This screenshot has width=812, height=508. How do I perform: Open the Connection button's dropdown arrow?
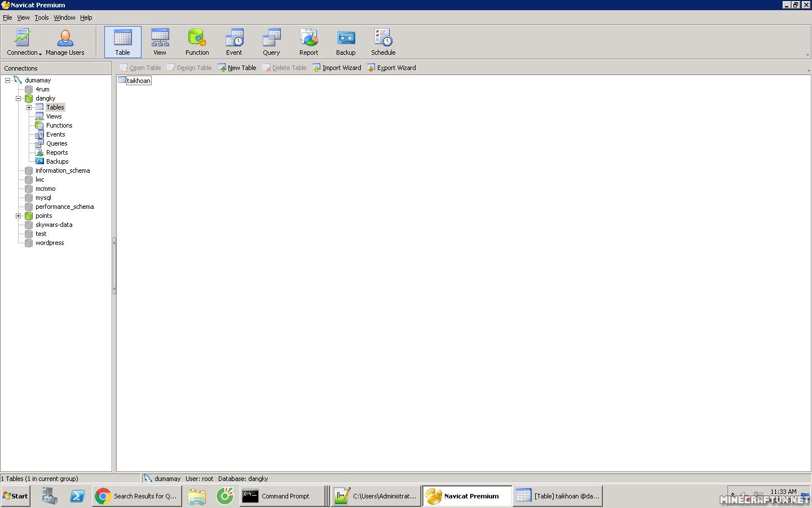point(41,54)
